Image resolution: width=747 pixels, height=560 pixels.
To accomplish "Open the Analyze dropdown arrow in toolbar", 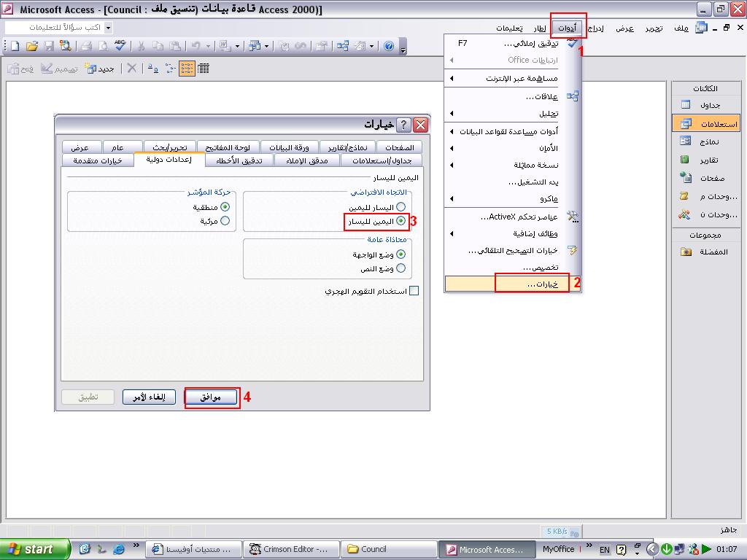I will pos(266,46).
